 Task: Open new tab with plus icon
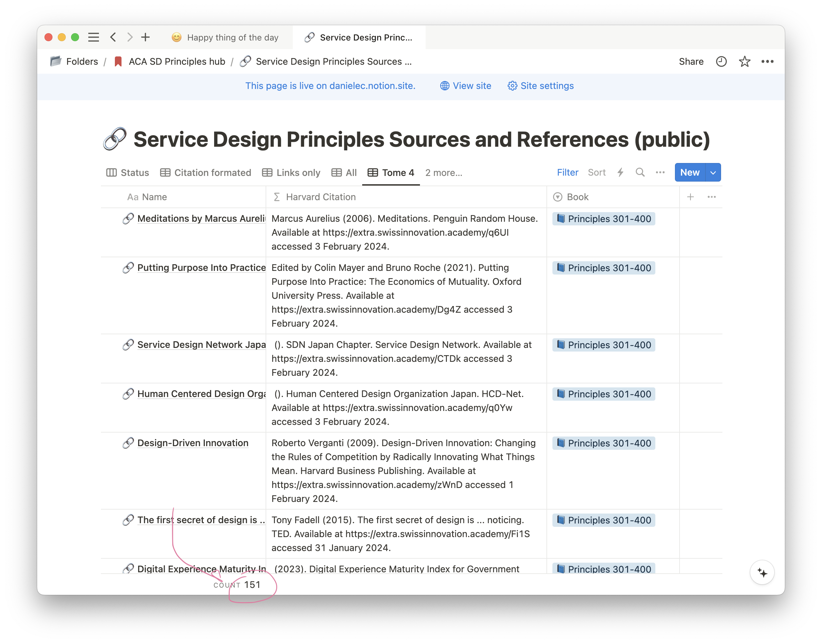145,37
